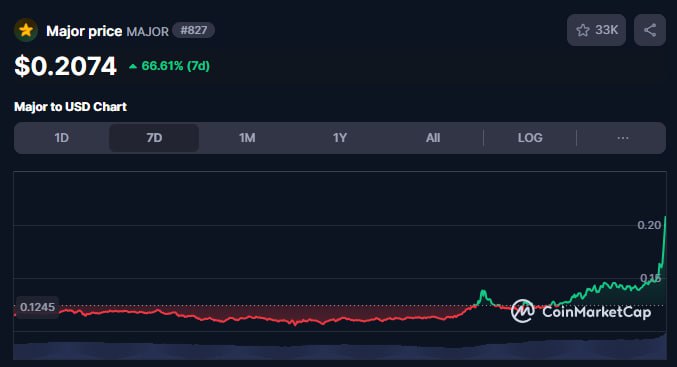Select the 7D chart range
Screen dimensions: 677x367
(154, 138)
